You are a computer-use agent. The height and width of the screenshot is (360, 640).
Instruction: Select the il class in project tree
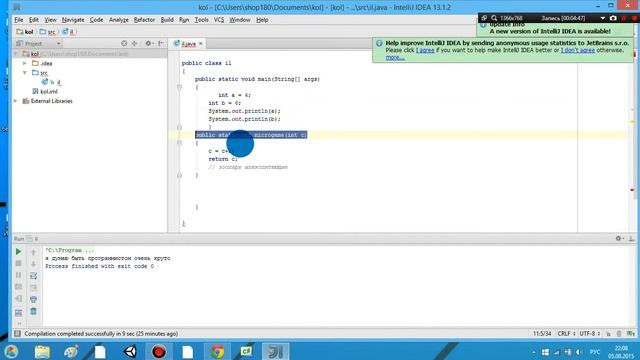(x=51, y=82)
